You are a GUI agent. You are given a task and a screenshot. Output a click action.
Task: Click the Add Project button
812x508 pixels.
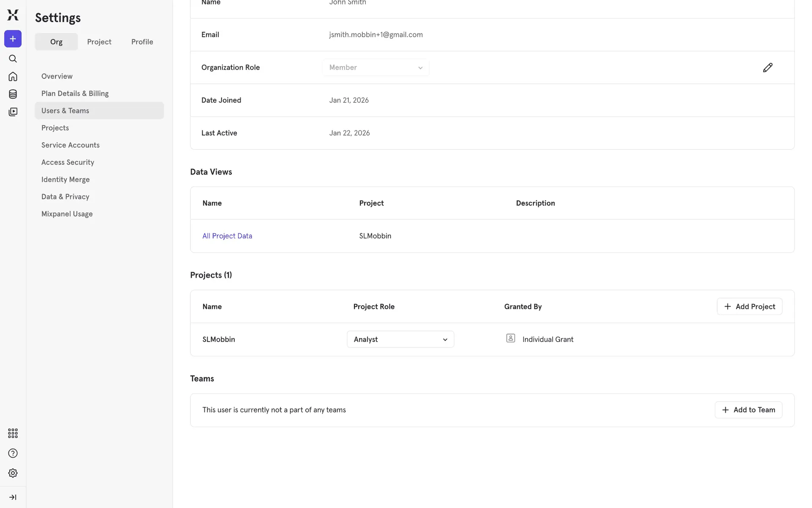pyautogui.click(x=749, y=306)
